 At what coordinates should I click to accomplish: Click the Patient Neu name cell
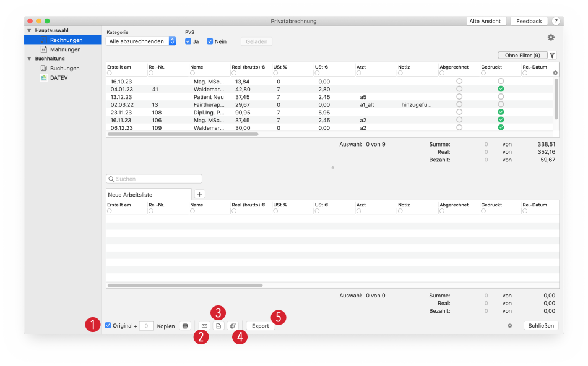(x=209, y=97)
